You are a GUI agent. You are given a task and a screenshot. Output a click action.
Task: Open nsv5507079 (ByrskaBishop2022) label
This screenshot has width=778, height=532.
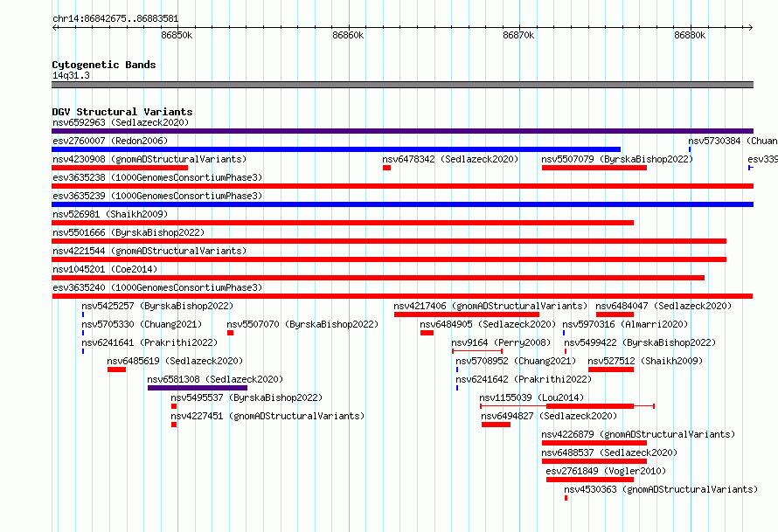coord(617,159)
